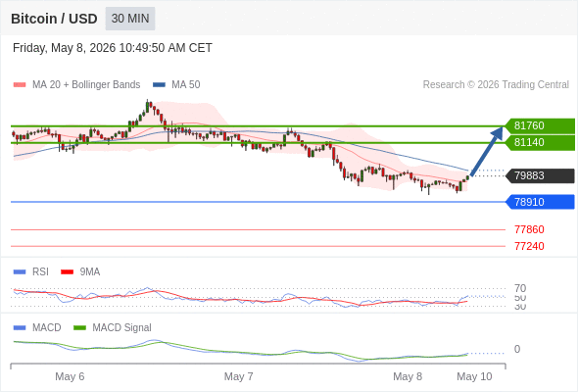Click the 77240 support level label
The width and height of the screenshot is (578, 392).
pos(529,246)
